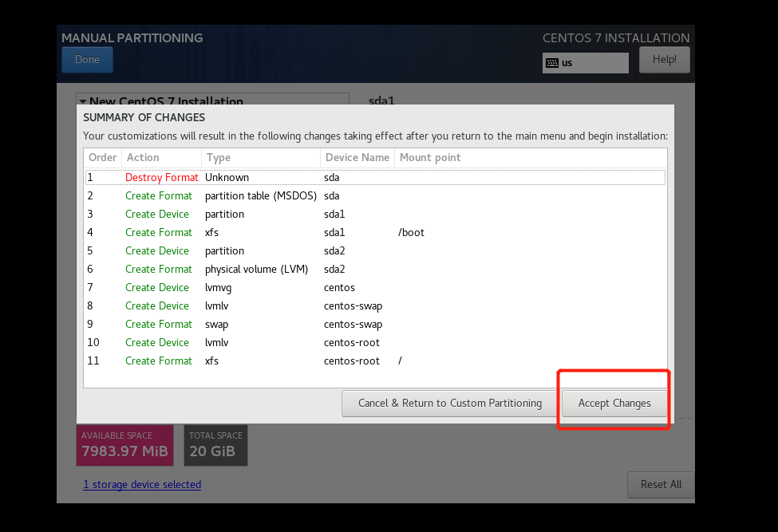The image size is (778, 532).
Task: Click the Reset All button
Action: (x=660, y=484)
